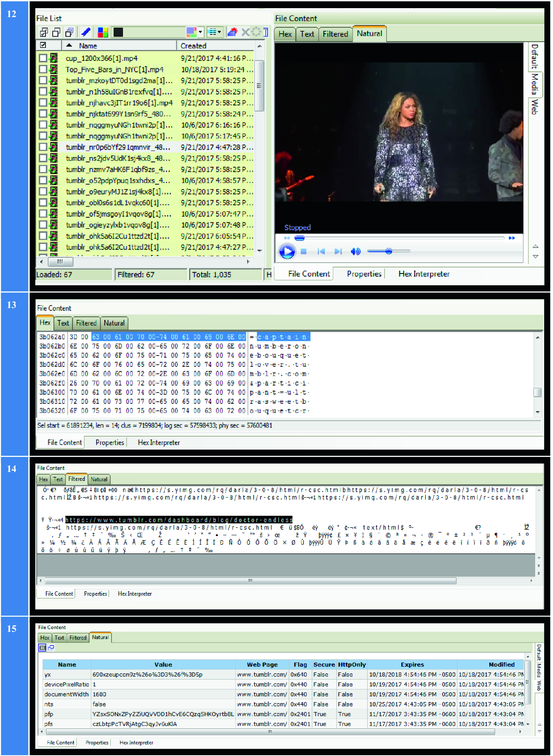Open the Web side tab beside video player
553x756 pixels.
click(535, 107)
